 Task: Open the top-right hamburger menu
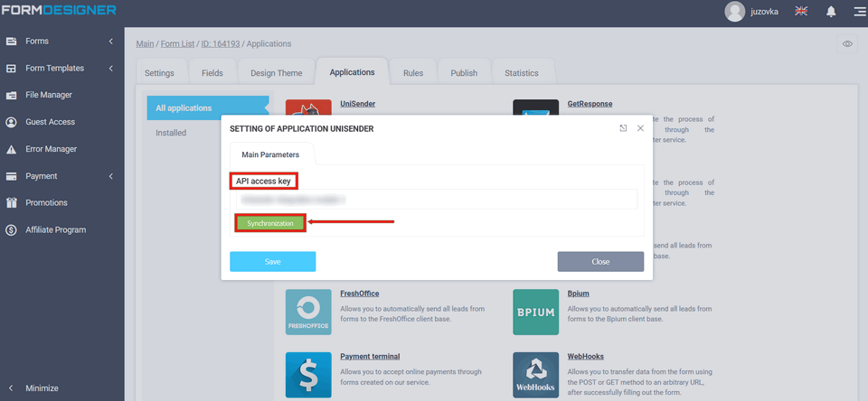coord(860,12)
